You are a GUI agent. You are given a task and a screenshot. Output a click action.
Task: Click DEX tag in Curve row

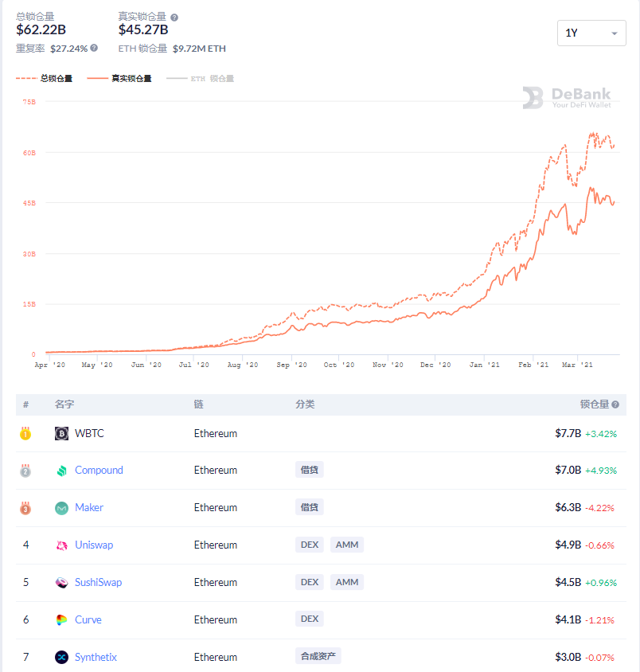[310, 619]
